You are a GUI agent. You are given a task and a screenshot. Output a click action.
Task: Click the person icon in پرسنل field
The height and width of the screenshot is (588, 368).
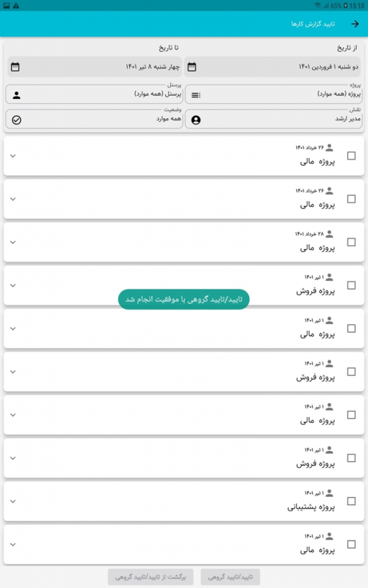[x=17, y=95]
